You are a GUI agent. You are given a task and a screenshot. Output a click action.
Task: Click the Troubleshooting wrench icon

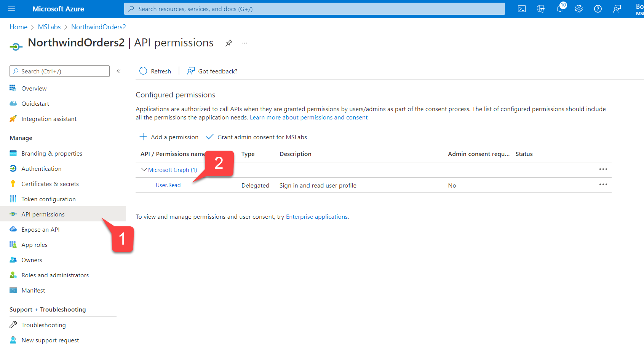[x=13, y=325]
